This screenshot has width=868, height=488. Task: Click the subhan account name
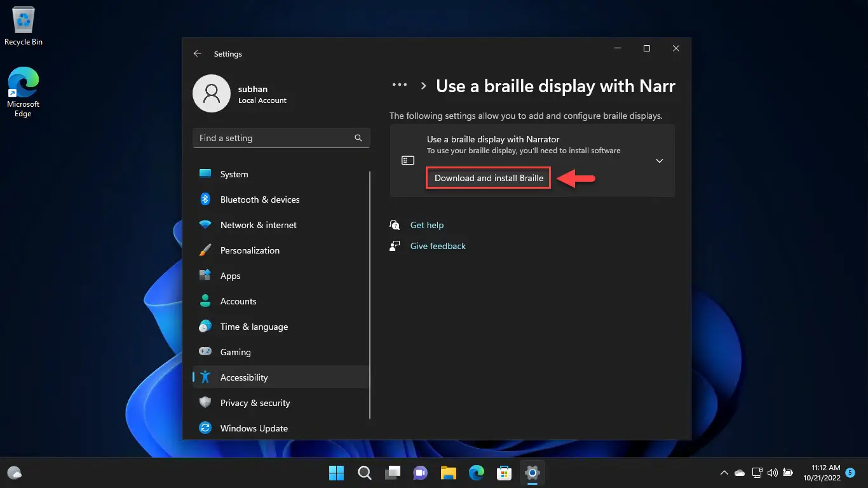point(252,90)
